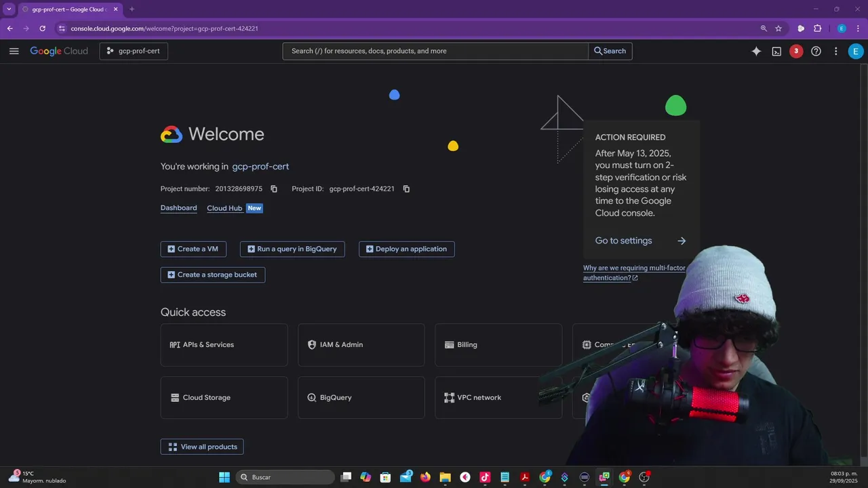Open the notifications badge showing 3

796,51
